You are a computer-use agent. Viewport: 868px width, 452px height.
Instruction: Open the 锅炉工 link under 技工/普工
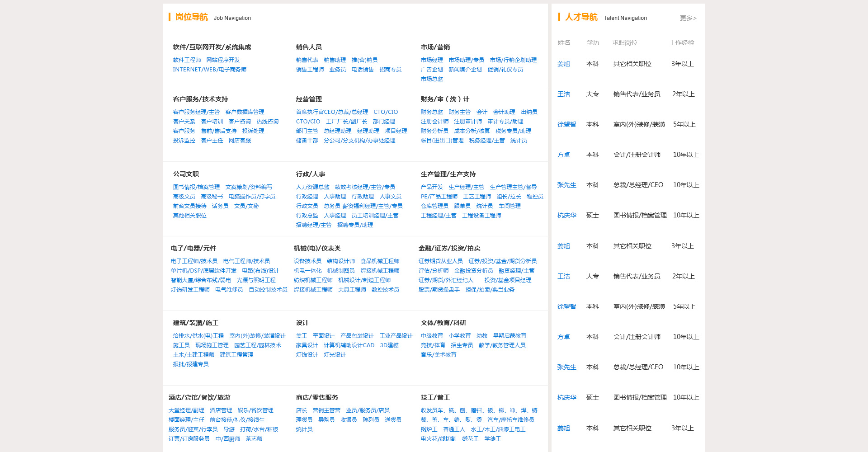(429, 429)
